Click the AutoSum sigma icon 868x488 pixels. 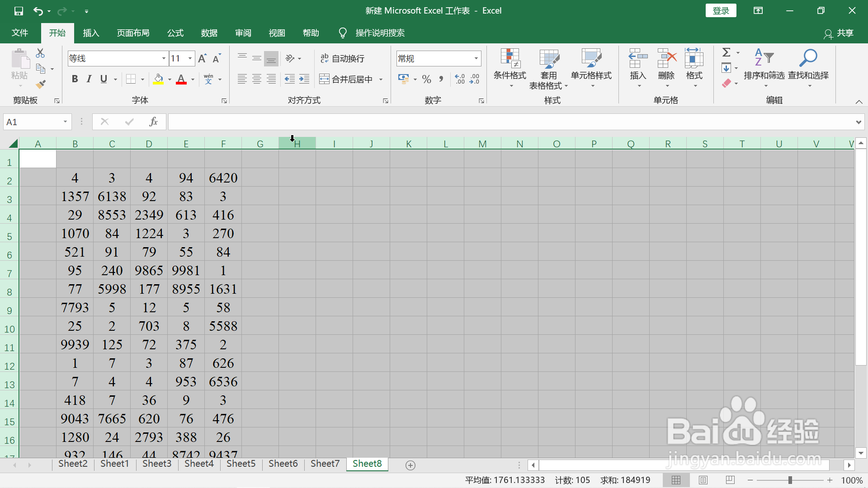[726, 53]
